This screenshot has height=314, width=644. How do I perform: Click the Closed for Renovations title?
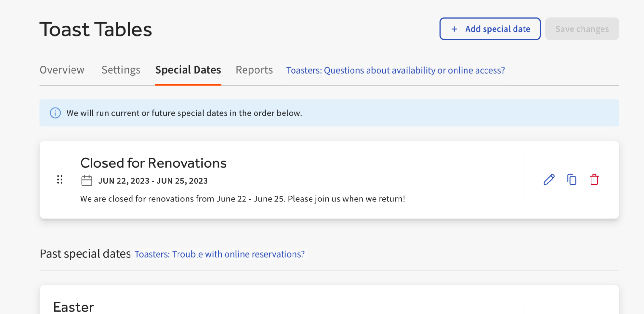[x=153, y=163]
